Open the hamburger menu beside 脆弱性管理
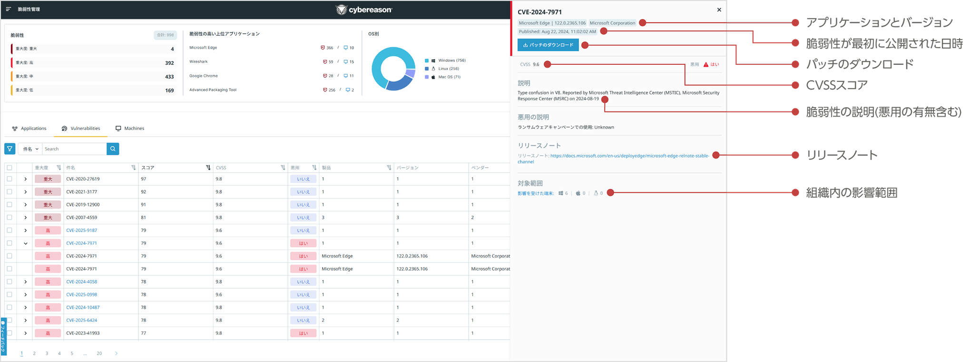The width and height of the screenshot is (980, 362). tap(9, 9)
